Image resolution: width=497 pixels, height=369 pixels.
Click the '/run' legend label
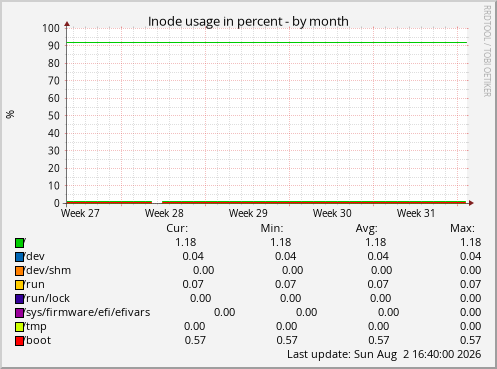click(35, 284)
